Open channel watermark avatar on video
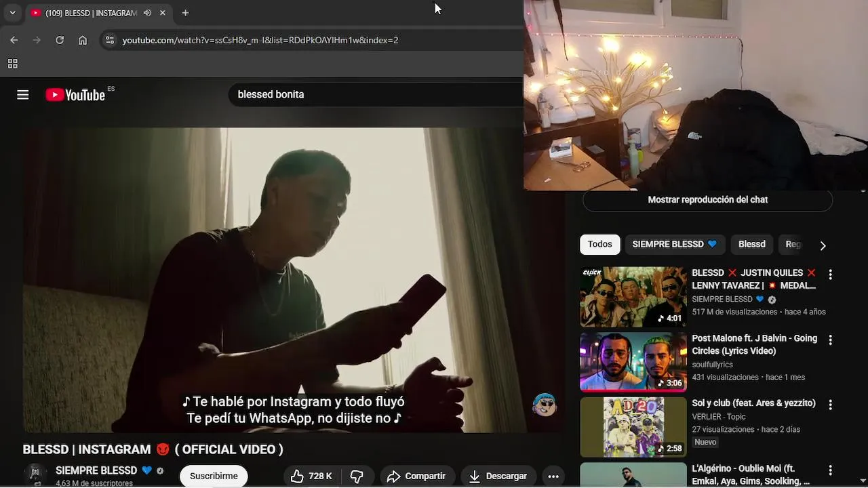Image resolution: width=868 pixels, height=488 pixels. click(545, 405)
